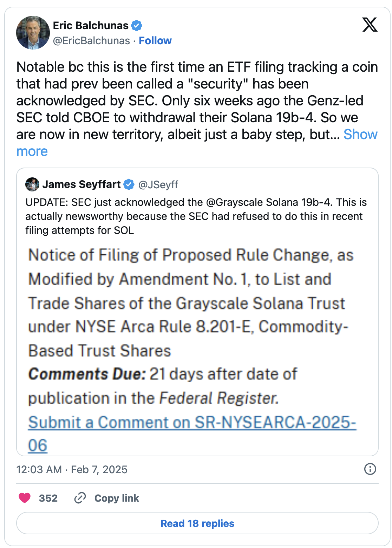
Task: Click James Seyffart verified badge
Action: (129, 184)
